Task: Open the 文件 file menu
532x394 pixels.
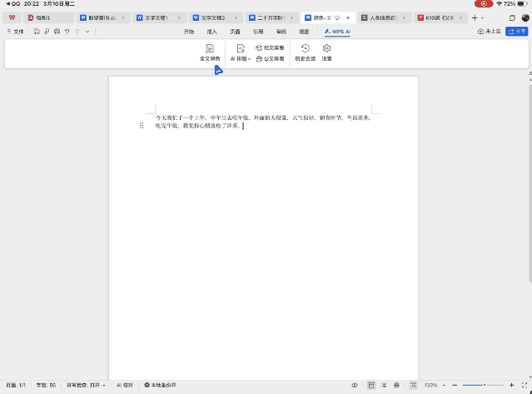Action: [15, 32]
